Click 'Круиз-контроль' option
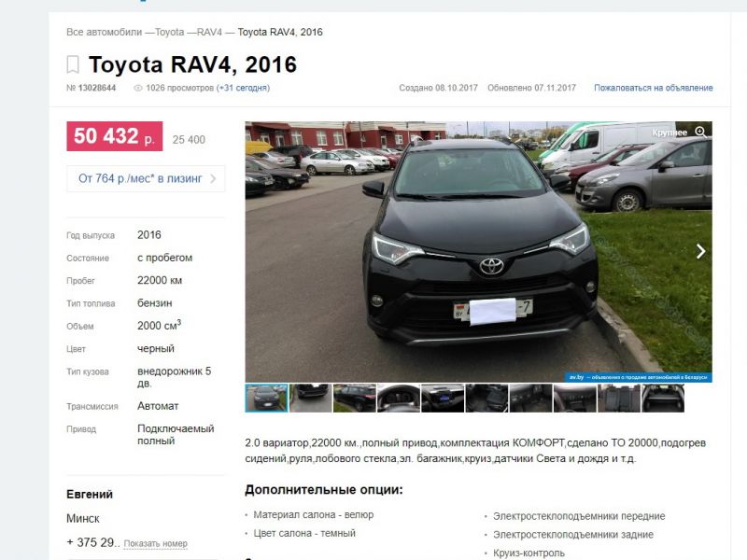This screenshot has width=747, height=560. point(529,553)
